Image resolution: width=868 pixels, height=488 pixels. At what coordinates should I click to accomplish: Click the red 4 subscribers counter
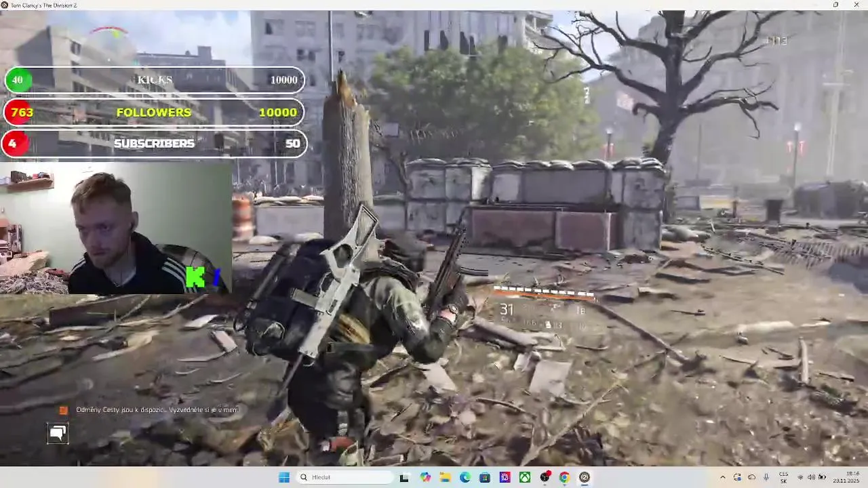coord(14,144)
